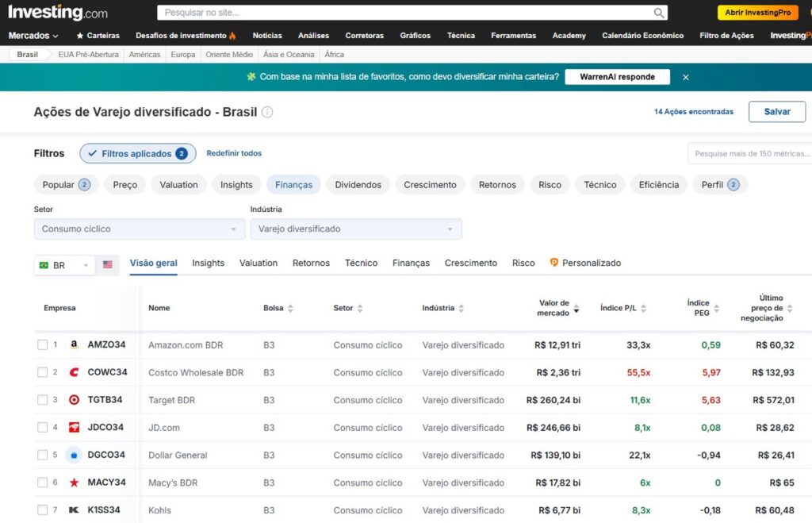812x523 pixels.
Task: Click the metrics search field
Action: coord(750,154)
